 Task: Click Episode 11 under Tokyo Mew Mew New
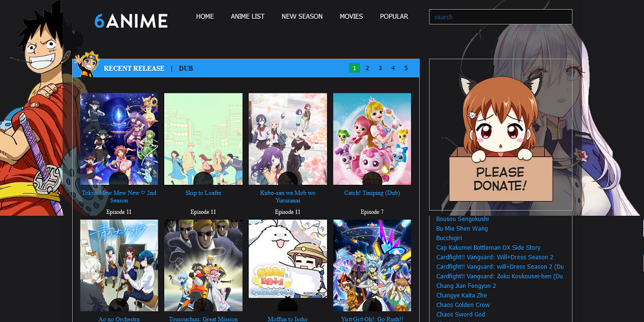tap(119, 212)
